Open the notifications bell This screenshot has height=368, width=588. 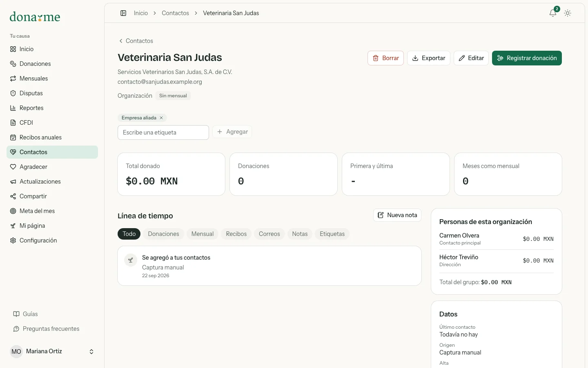[x=553, y=13]
